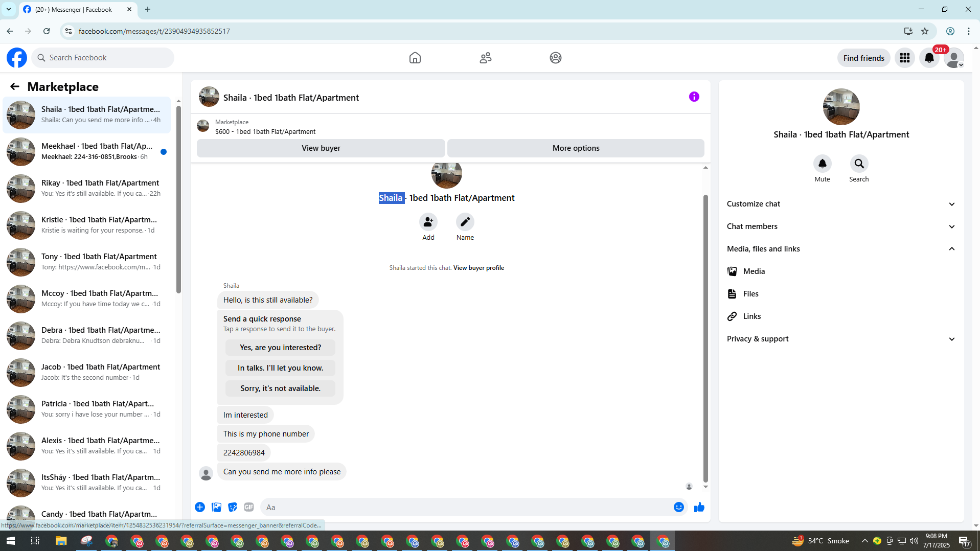
Task: Add people to the chat
Action: (428, 222)
